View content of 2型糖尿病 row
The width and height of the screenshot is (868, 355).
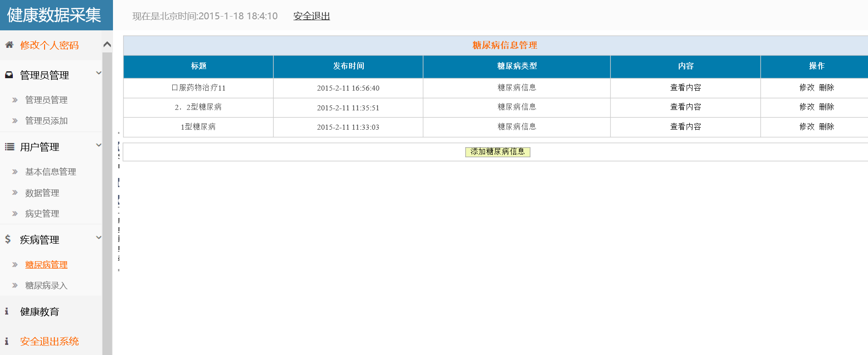point(686,107)
